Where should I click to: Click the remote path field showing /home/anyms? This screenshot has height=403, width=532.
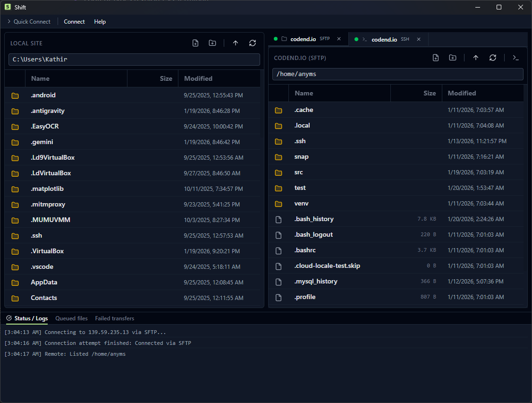(x=397, y=74)
